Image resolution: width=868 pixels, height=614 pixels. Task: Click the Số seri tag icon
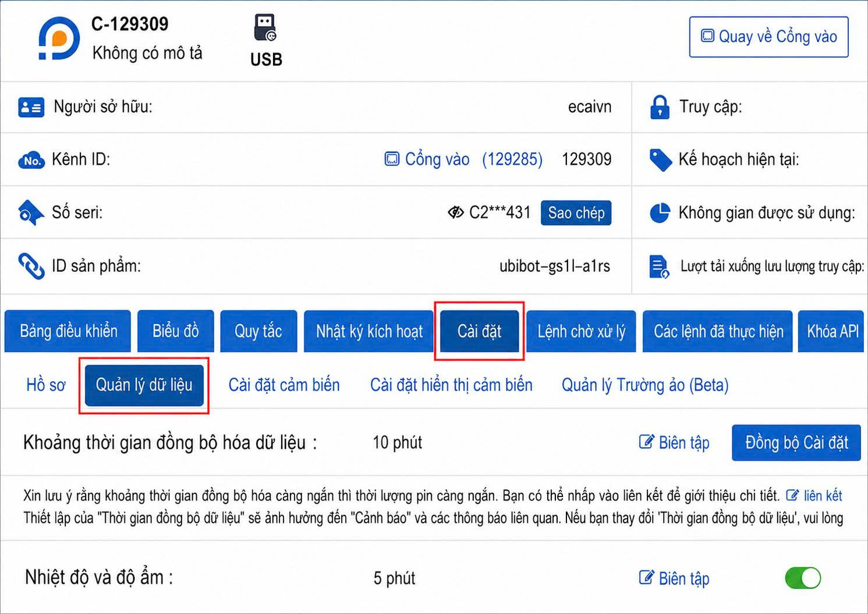click(30, 213)
